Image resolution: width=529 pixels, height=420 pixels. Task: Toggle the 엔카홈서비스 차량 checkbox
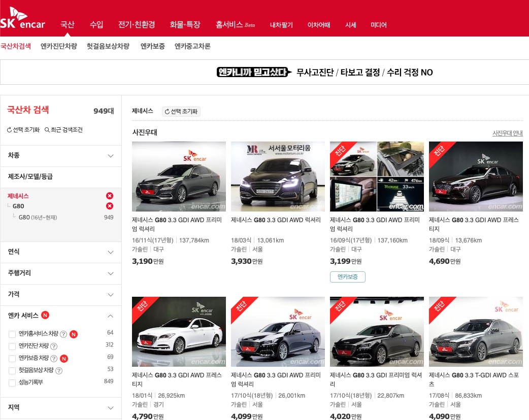(12, 334)
